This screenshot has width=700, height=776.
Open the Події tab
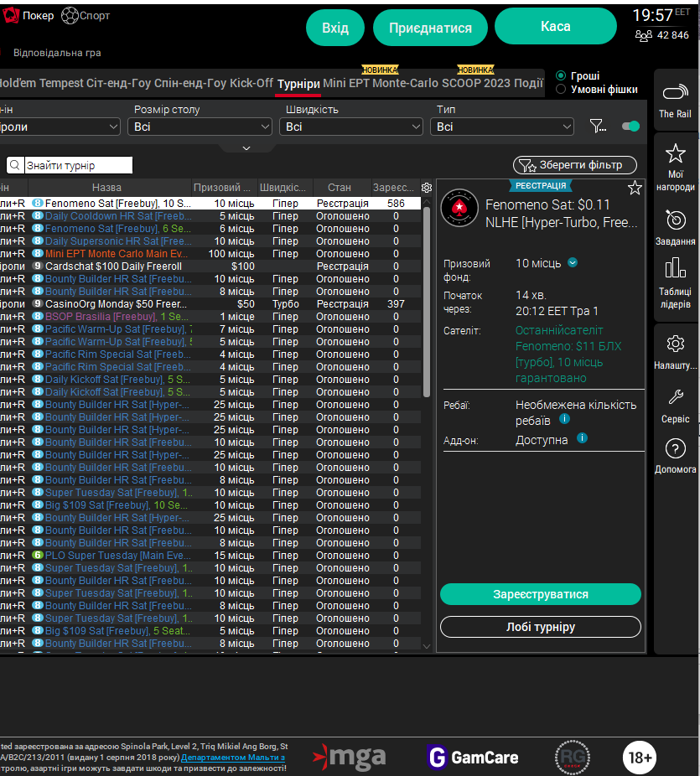(528, 83)
